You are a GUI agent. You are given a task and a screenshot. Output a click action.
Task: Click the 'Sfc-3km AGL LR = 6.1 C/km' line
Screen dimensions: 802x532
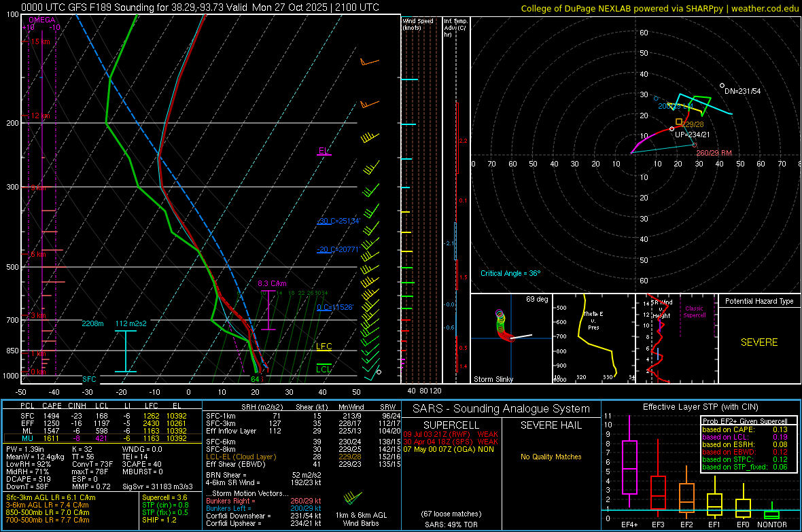pos(51,498)
